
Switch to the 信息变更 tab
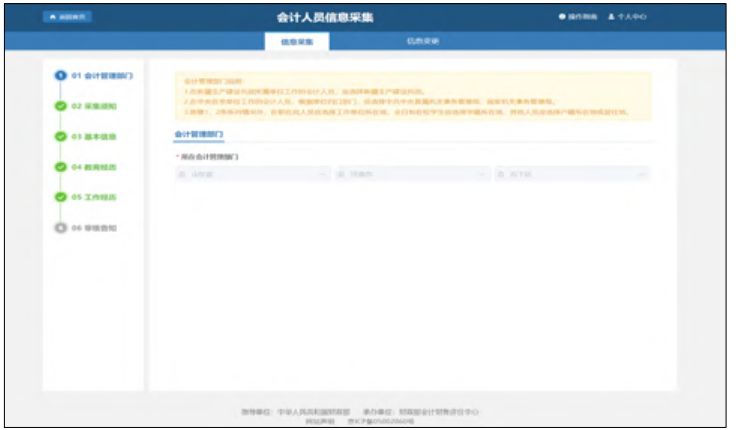point(423,41)
